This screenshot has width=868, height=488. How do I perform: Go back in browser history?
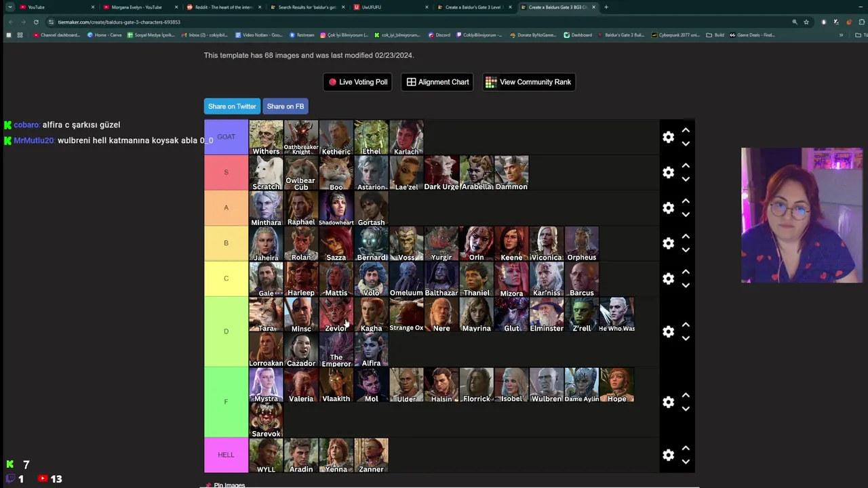coord(10,22)
